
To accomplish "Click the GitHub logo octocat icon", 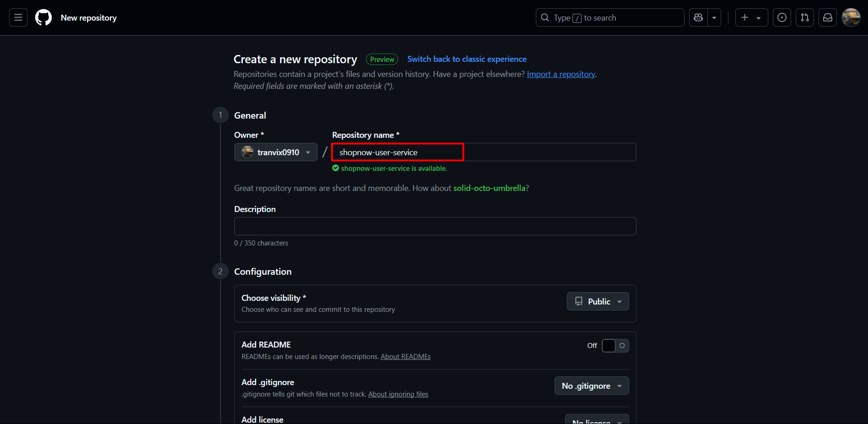I will click(x=43, y=17).
